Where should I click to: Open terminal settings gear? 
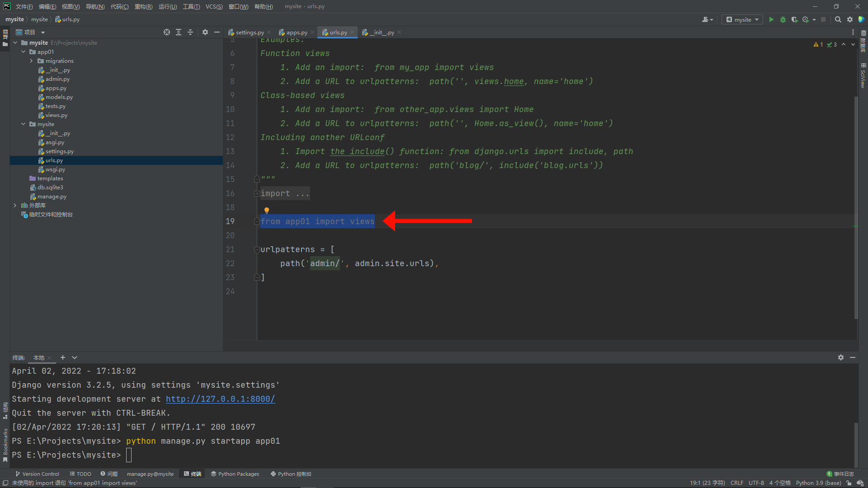coord(841,357)
